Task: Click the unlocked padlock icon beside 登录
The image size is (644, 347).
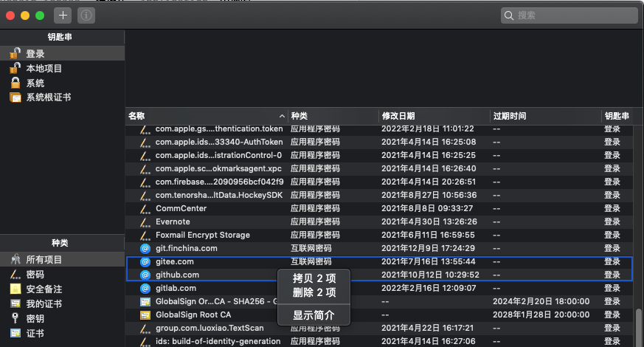Action: [x=15, y=53]
